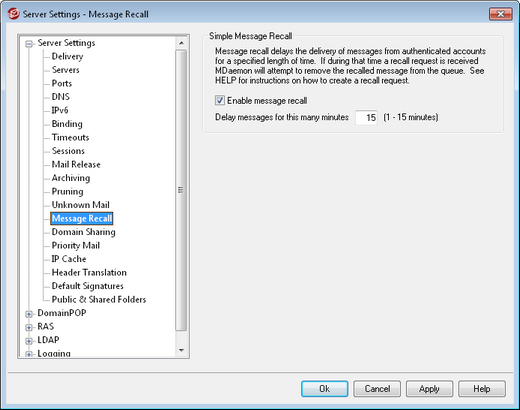This screenshot has height=410, width=520.
Task: Click the tree scrollbar up arrow
Action: click(181, 43)
